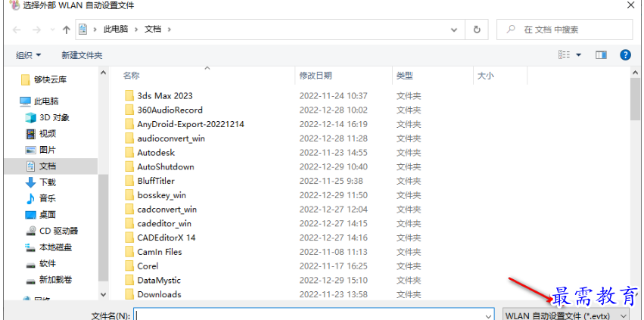
Task: Open view options dropdown arrow
Action: coord(579,54)
